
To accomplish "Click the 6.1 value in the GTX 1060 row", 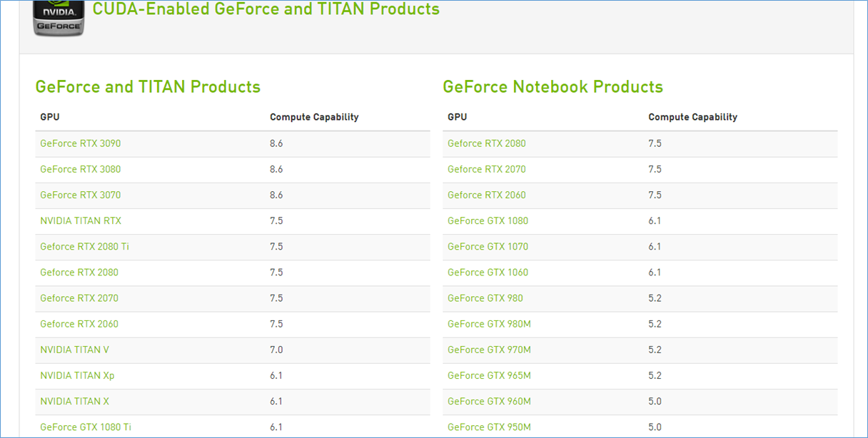I will pos(655,272).
